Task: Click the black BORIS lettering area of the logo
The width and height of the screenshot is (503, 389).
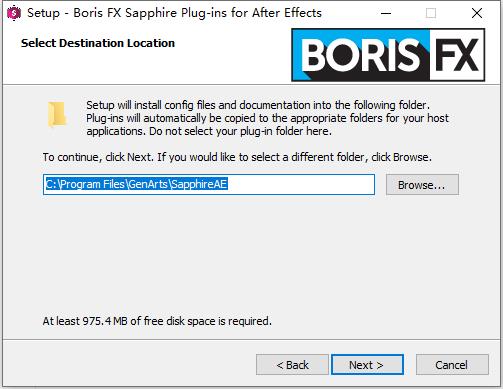Action: [x=360, y=55]
